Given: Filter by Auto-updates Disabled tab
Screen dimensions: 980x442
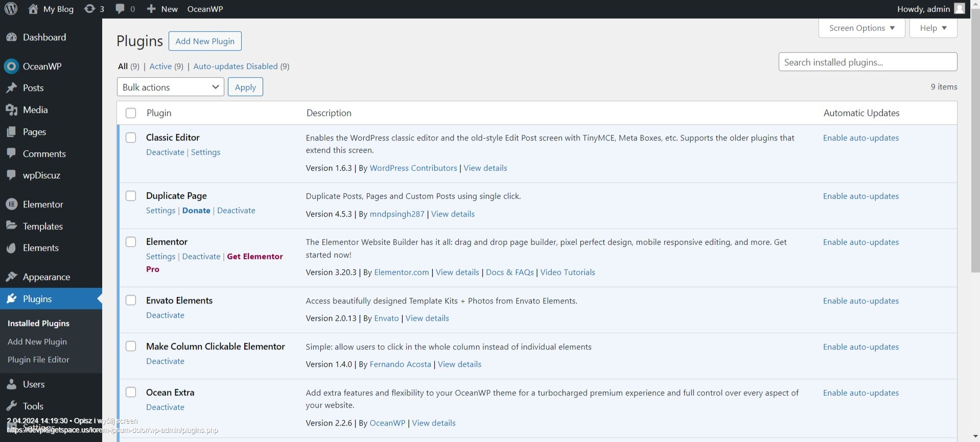Looking at the screenshot, I should point(236,66).
